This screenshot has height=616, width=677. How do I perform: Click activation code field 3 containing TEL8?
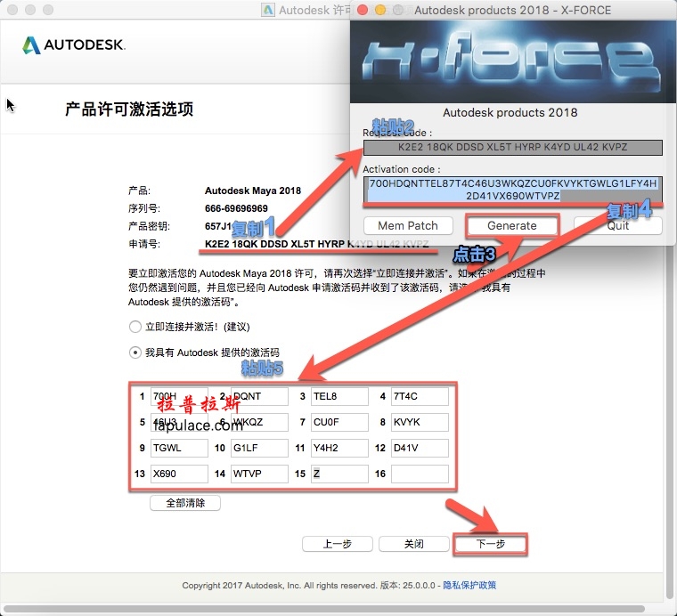tap(339, 396)
